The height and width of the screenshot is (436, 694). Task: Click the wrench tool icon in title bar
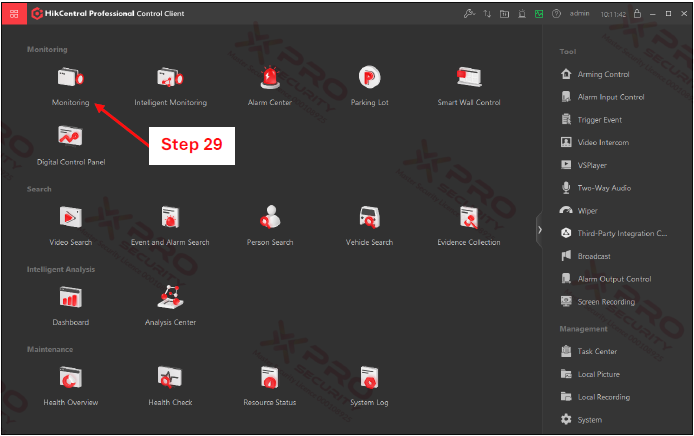(469, 14)
